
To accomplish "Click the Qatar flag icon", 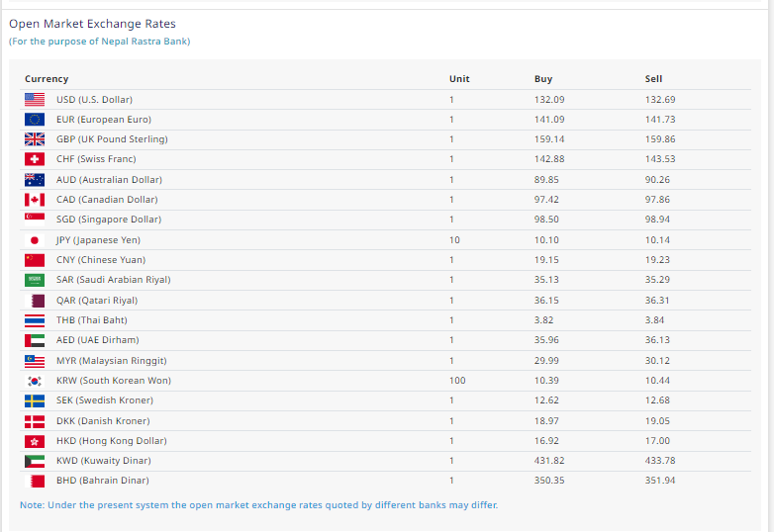I will [x=35, y=301].
